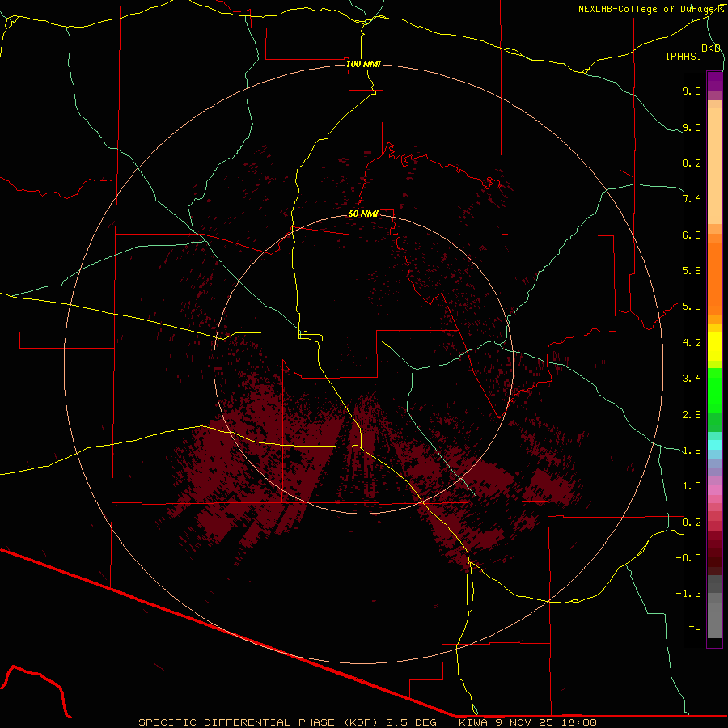The width and height of the screenshot is (728, 728).
Task: Click the 1.8 legend value
Action: coord(692,451)
